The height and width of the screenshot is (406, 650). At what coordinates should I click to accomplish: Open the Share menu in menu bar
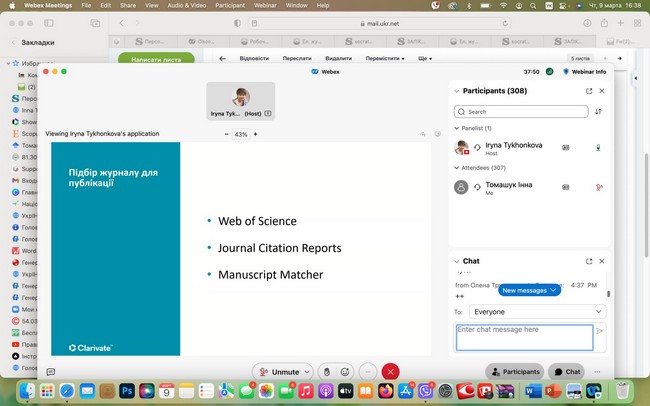(x=128, y=5)
